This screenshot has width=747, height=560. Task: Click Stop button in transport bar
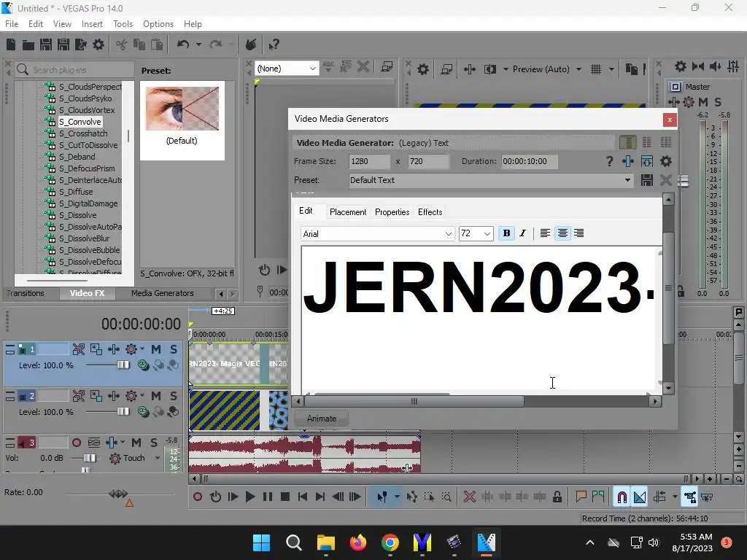coord(285,497)
